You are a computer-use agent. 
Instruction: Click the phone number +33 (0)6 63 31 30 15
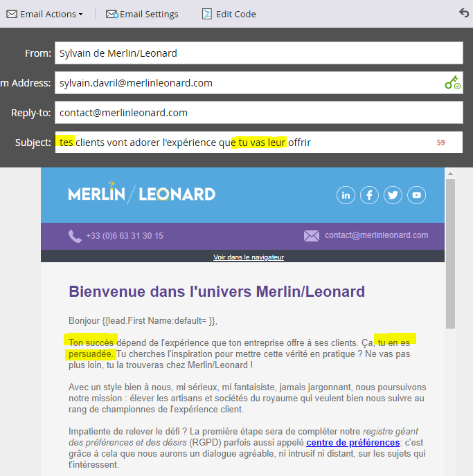125,236
